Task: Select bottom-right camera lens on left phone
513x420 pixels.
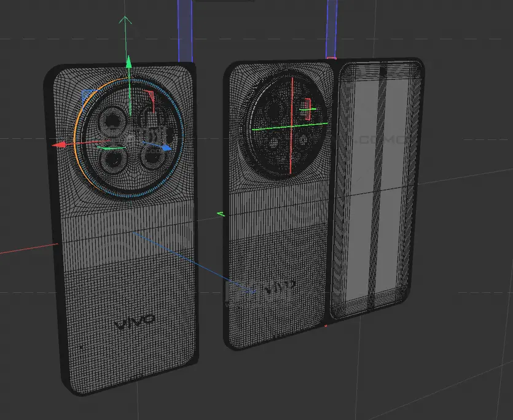Action: click(x=152, y=157)
